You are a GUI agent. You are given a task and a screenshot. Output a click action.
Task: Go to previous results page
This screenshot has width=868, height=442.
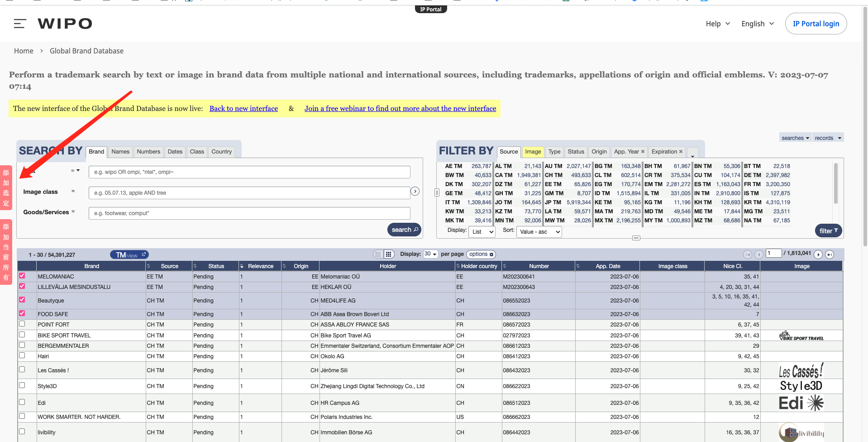point(759,255)
